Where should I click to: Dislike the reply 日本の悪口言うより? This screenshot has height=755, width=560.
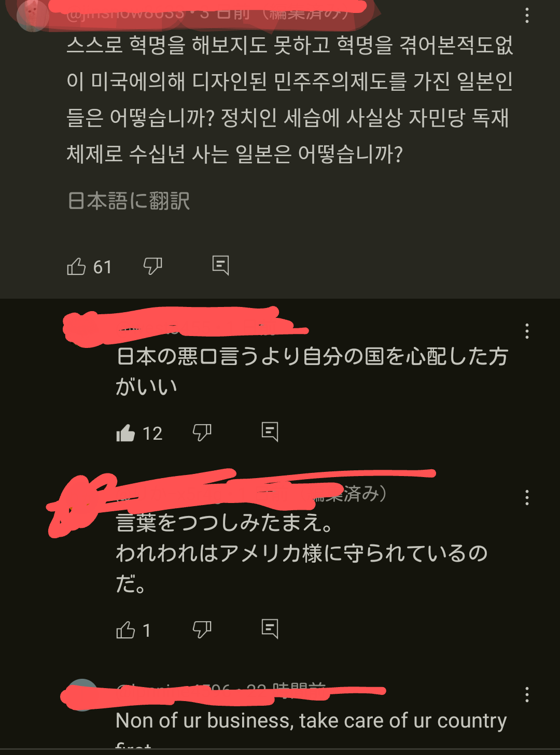pos(202,432)
